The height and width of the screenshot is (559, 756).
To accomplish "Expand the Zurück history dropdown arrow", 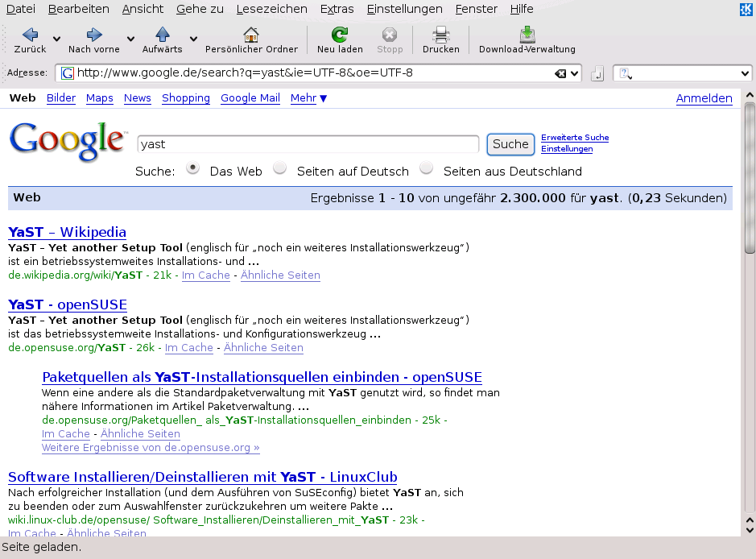I will 56,39.
